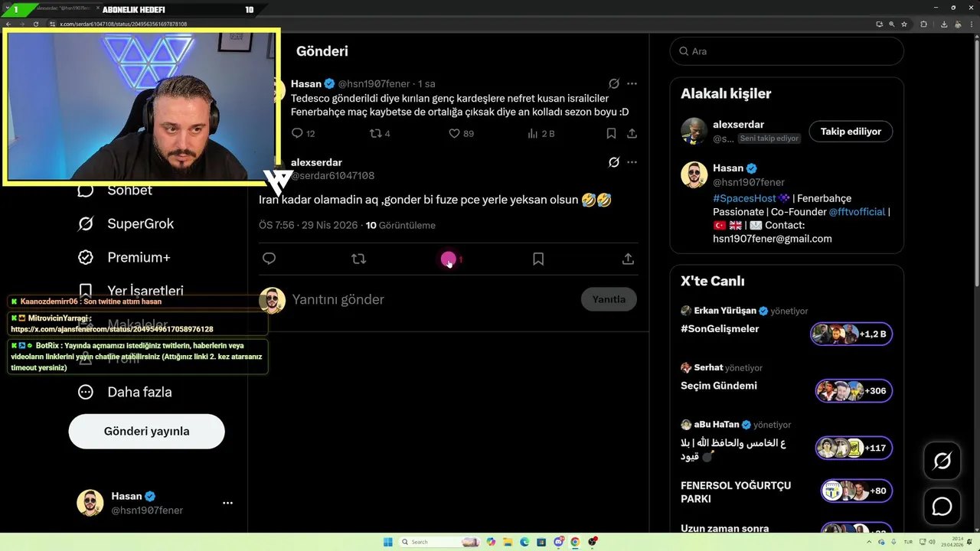Open the +306 listeners pill
The width and height of the screenshot is (980, 551).
coord(854,391)
